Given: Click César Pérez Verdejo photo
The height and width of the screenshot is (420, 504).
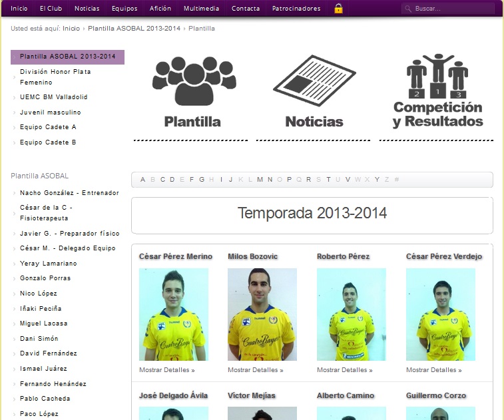Looking at the screenshot, I should pos(441,314).
